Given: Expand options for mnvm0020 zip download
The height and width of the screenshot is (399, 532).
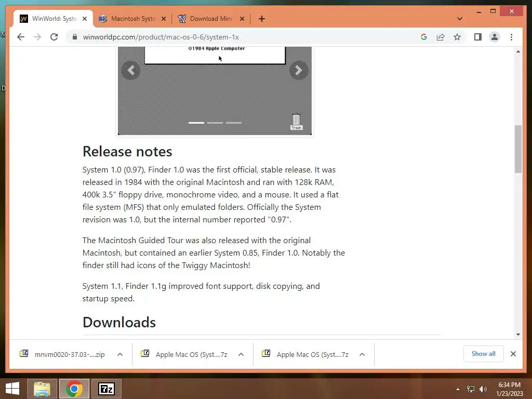Looking at the screenshot, I should tap(120, 354).
